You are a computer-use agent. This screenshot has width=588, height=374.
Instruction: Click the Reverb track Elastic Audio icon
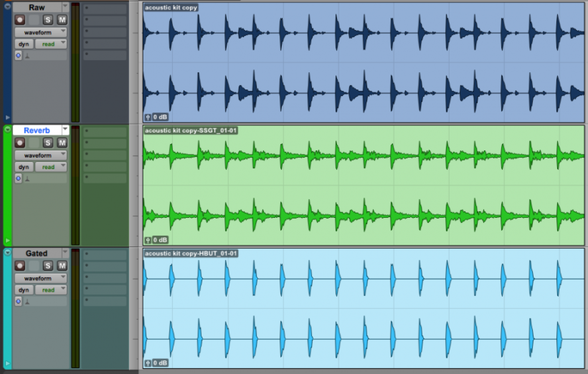click(18, 178)
